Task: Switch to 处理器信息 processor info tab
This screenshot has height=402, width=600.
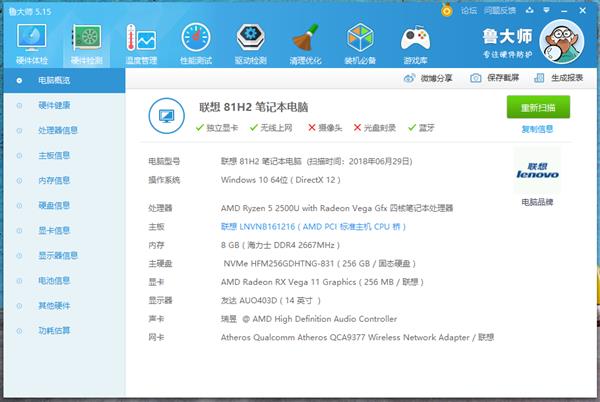Action: (x=57, y=130)
